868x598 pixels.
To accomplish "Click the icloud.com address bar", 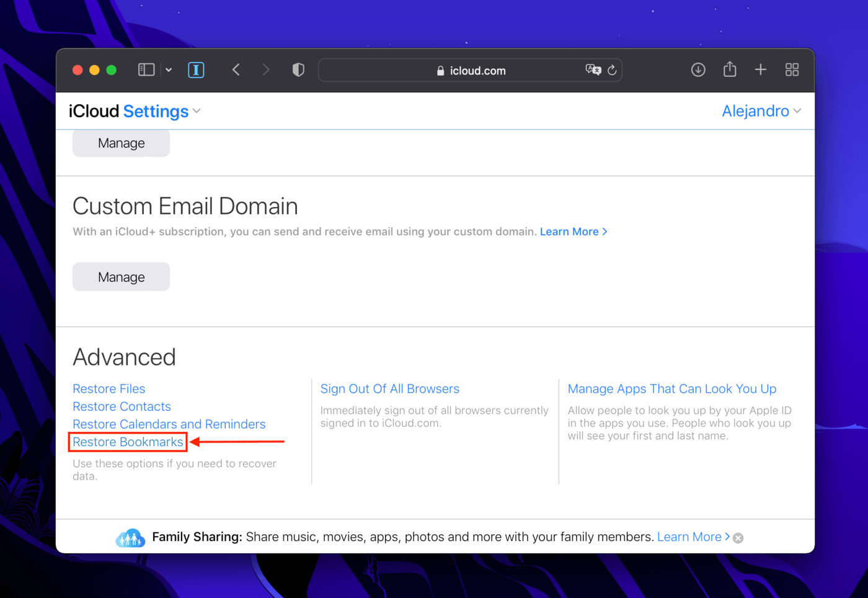I will tap(470, 70).
